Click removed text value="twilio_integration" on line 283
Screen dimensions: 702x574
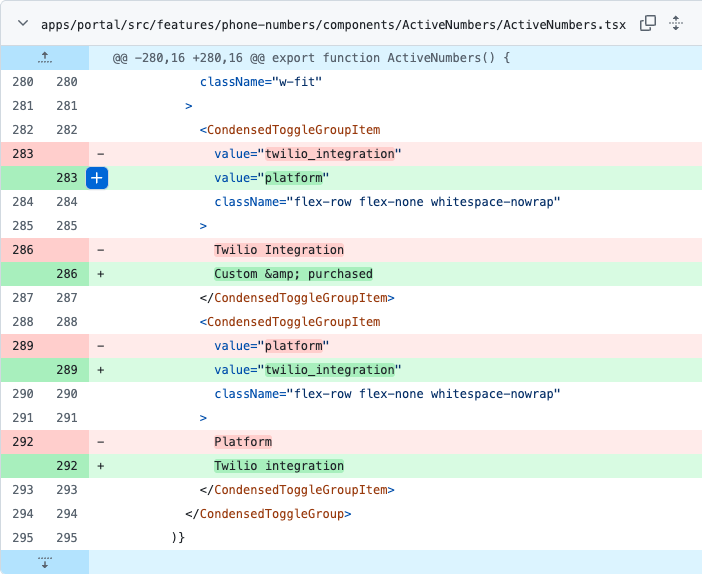click(308, 154)
